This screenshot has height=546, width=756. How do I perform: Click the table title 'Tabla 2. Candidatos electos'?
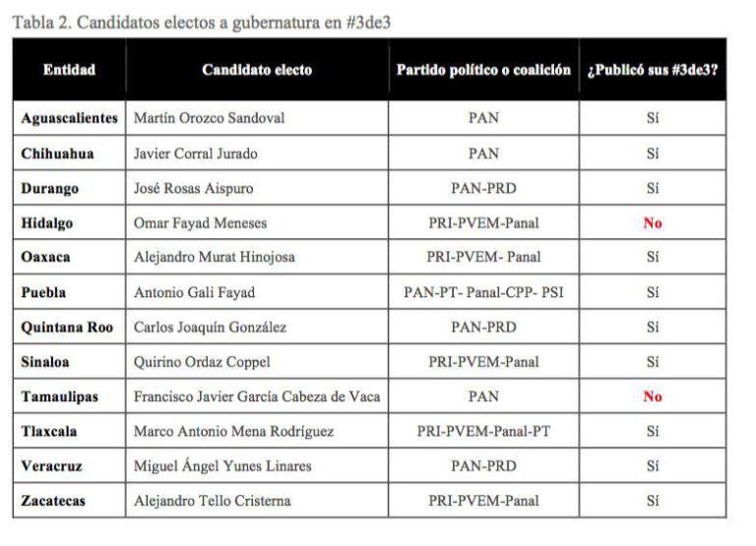pos(202,23)
